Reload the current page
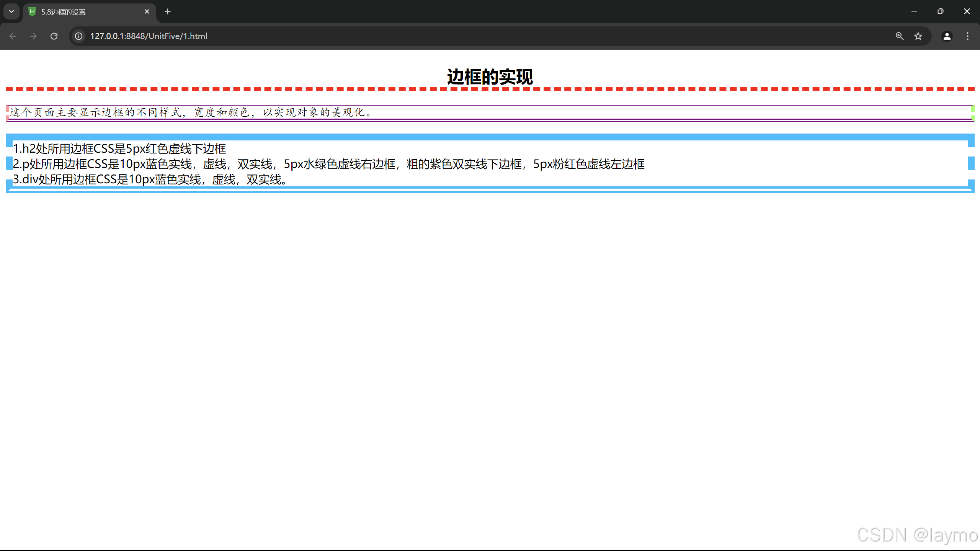Image resolution: width=980 pixels, height=551 pixels. pos(54,36)
